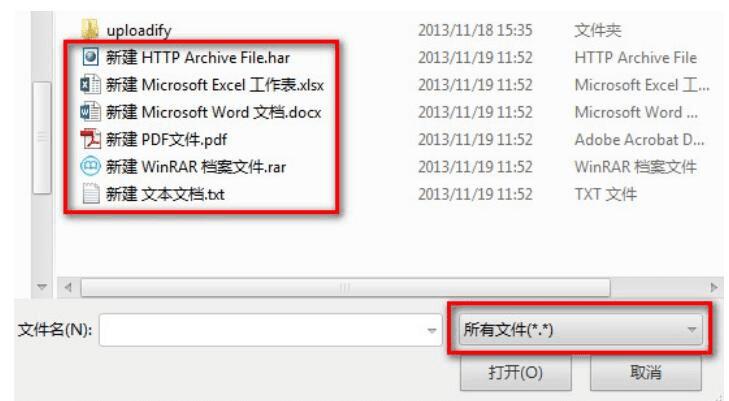Viewport: 729px width, 401px height.
Task: Click the 新建 文本文档.txt file icon
Action: [90, 194]
